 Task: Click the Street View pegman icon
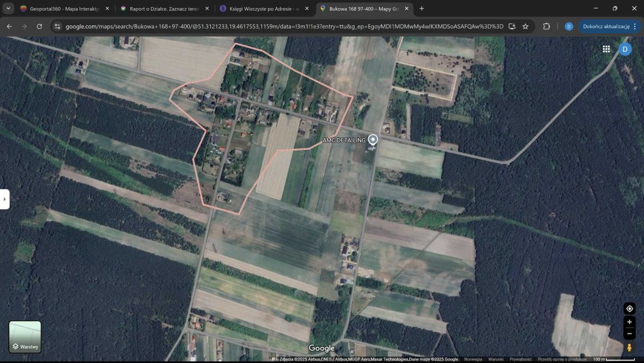point(629,348)
